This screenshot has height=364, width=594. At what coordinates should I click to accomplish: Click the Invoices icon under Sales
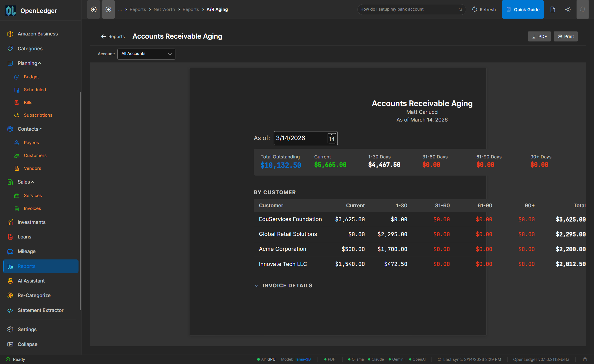[x=17, y=208]
